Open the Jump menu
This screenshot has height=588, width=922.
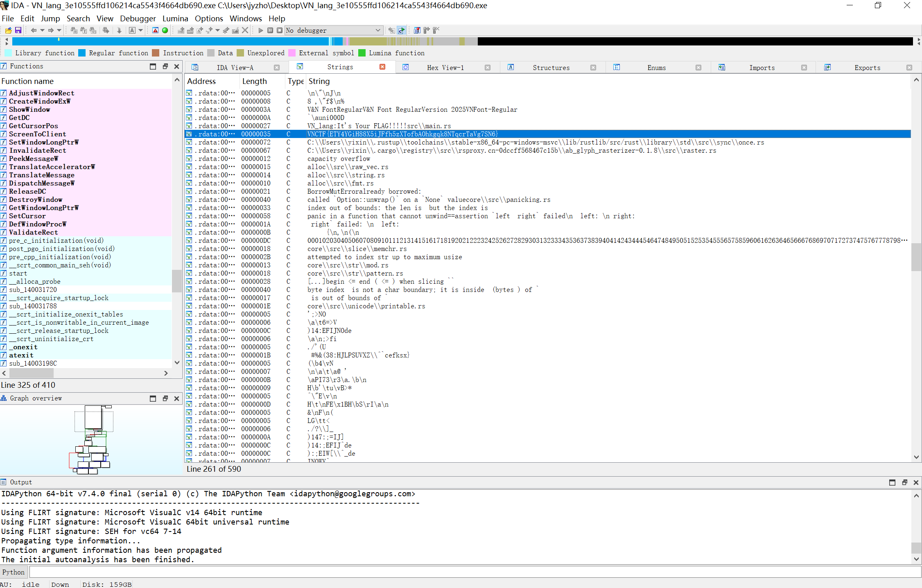point(50,18)
